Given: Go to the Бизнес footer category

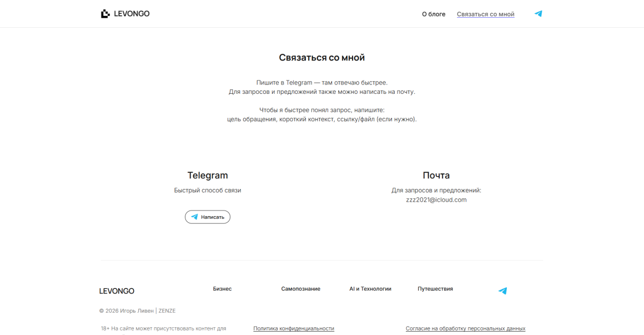Looking at the screenshot, I should click(222, 289).
